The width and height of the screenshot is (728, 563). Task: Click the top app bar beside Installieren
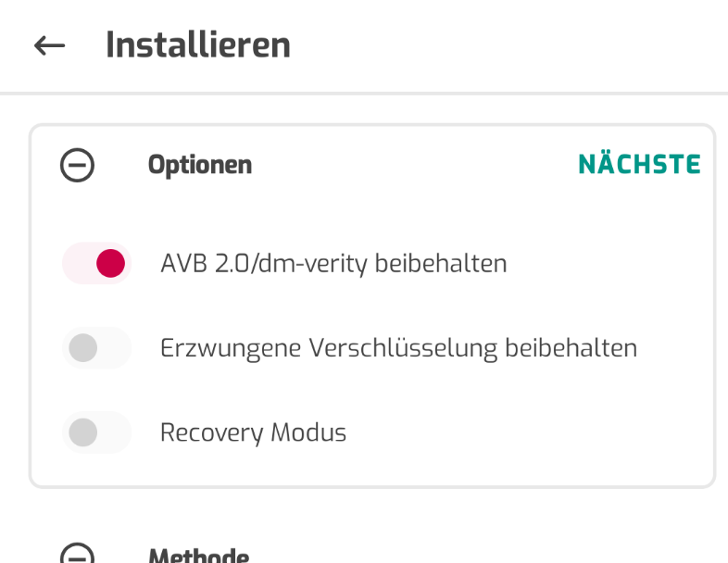510,45
